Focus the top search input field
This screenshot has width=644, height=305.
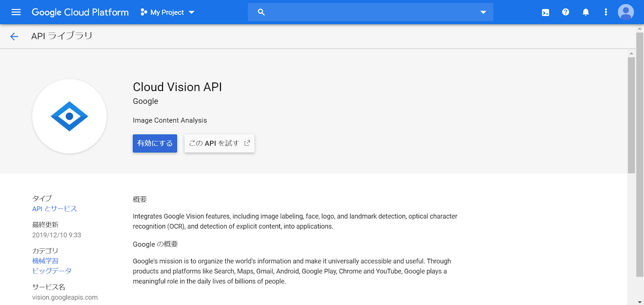370,12
